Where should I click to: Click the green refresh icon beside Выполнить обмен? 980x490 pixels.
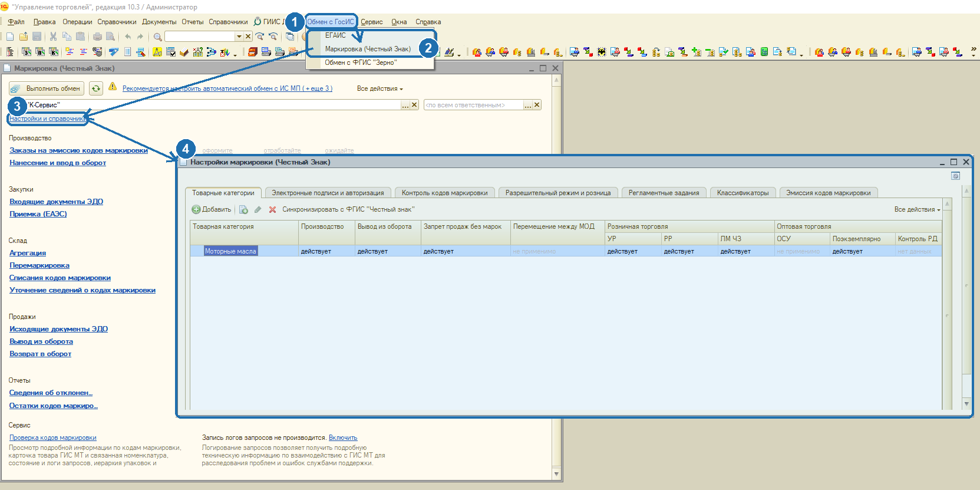(x=95, y=88)
